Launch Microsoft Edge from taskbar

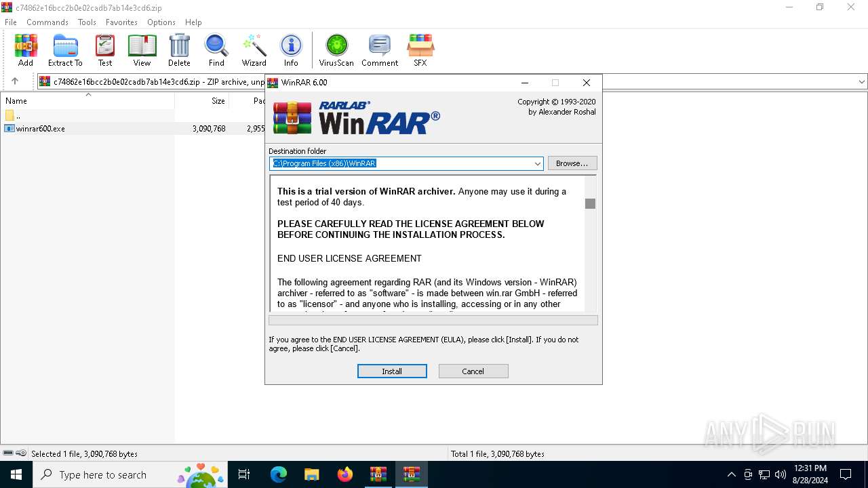coord(279,474)
